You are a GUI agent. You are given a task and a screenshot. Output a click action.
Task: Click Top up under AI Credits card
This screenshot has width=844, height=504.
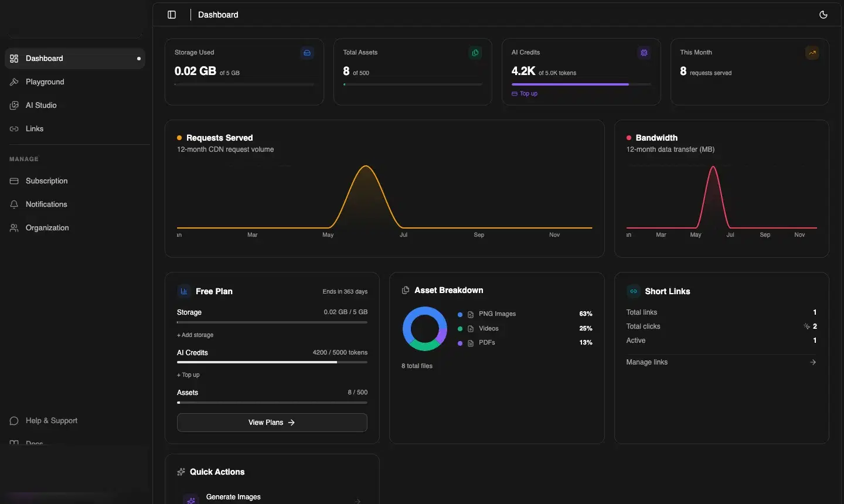click(x=525, y=94)
